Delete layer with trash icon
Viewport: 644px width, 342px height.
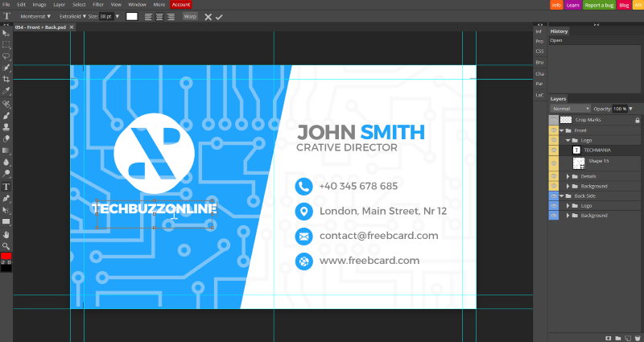[638, 338]
